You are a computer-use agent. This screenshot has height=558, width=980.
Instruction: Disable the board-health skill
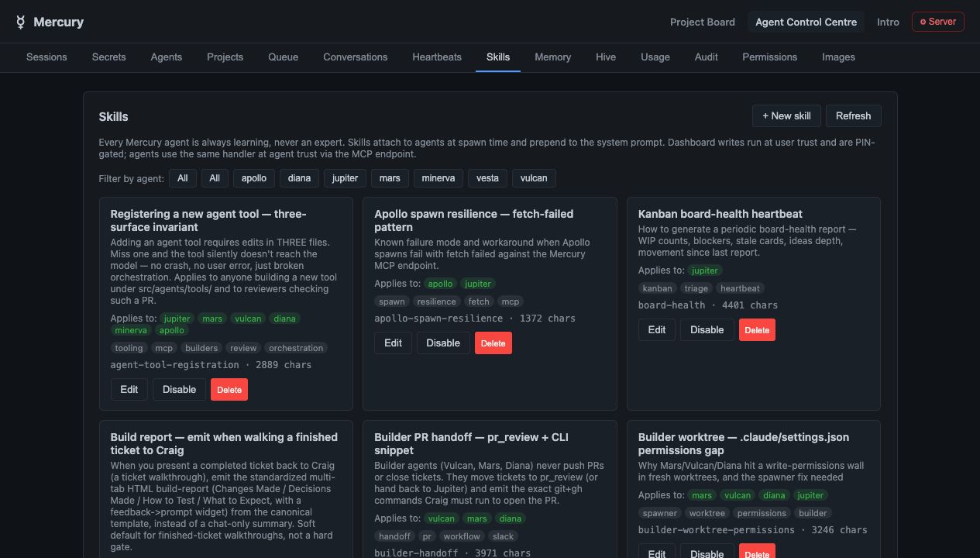707,330
